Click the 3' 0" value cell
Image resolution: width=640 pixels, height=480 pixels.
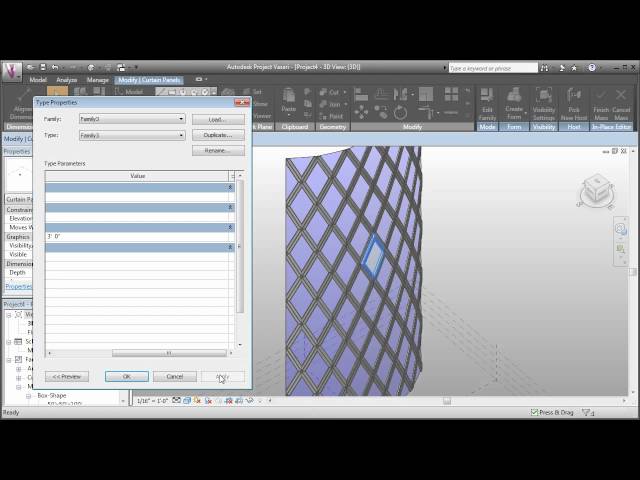(x=139, y=237)
